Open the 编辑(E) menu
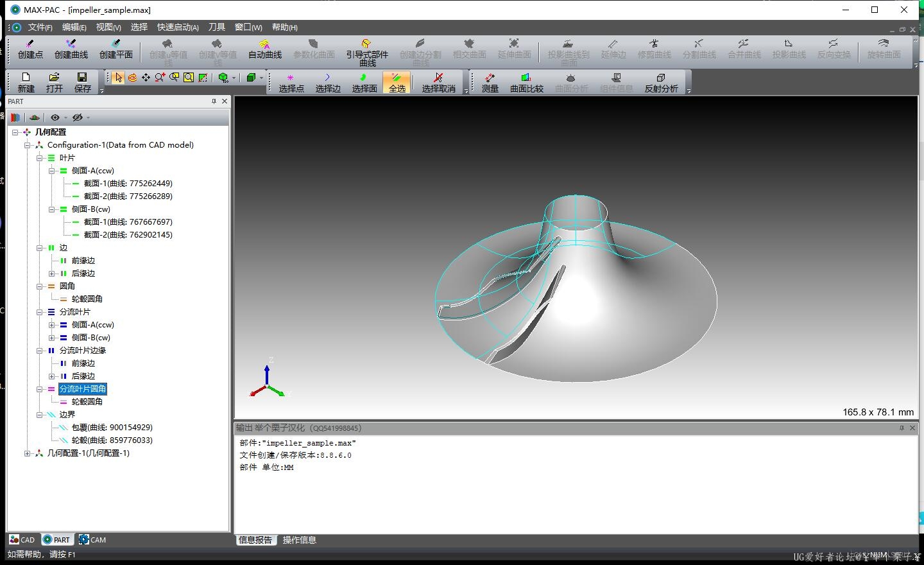 tap(74, 27)
